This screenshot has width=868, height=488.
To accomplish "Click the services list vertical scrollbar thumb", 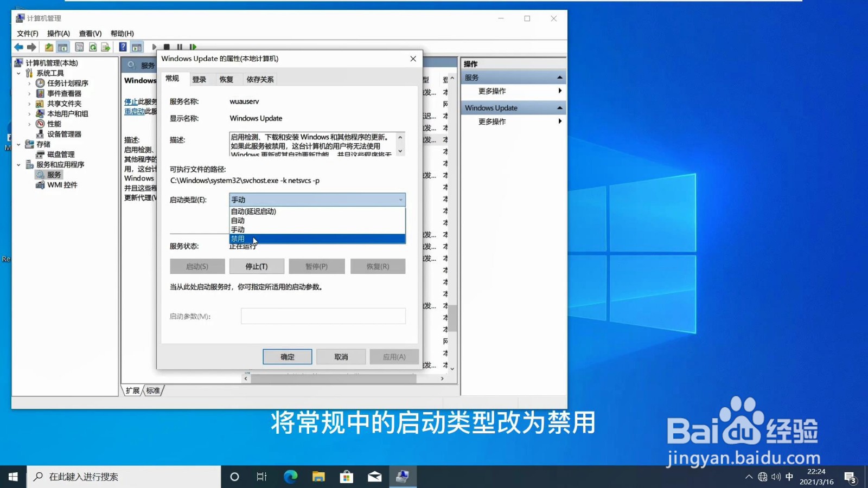I will coord(452,318).
